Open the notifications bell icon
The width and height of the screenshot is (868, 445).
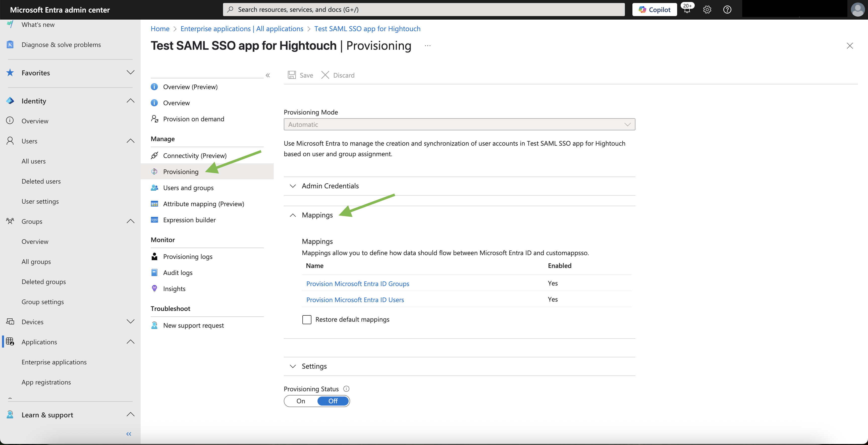point(687,10)
